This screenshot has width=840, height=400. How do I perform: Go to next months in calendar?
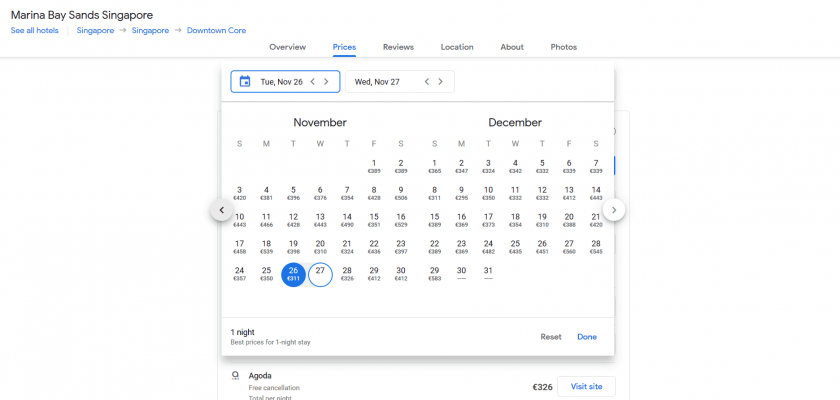(614, 210)
